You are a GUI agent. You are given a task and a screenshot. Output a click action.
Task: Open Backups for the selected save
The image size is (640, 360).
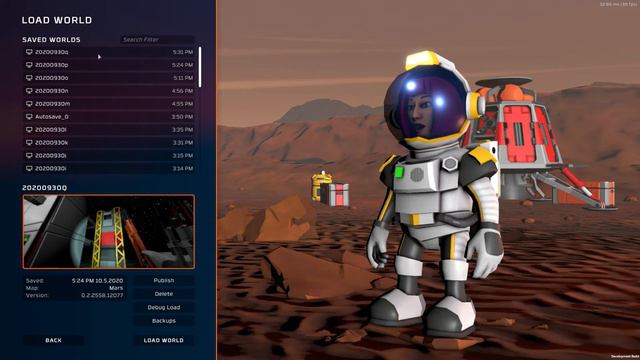(x=164, y=321)
